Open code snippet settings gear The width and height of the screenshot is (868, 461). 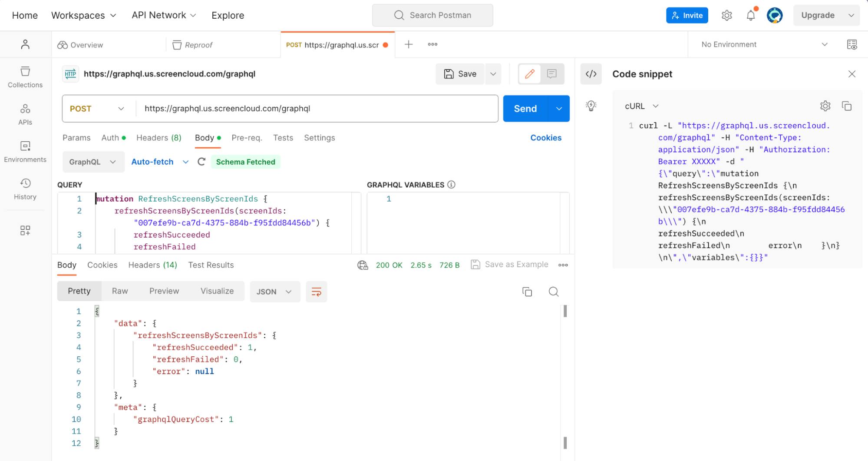coord(825,106)
